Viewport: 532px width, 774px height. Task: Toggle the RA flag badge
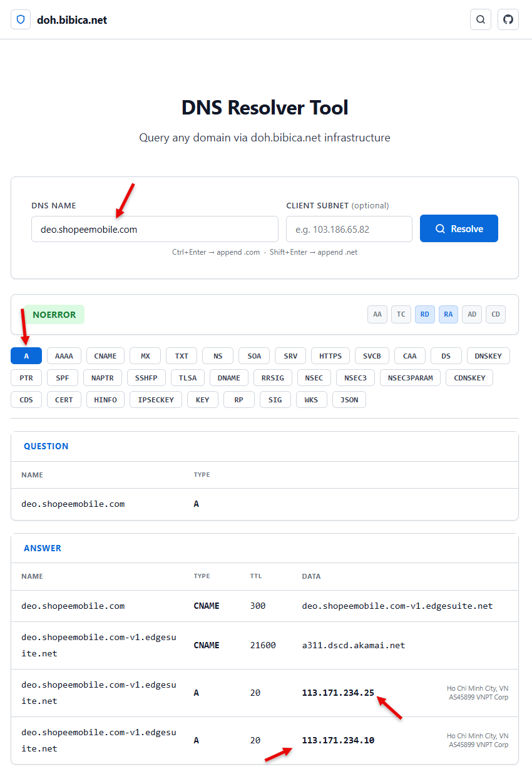448,314
